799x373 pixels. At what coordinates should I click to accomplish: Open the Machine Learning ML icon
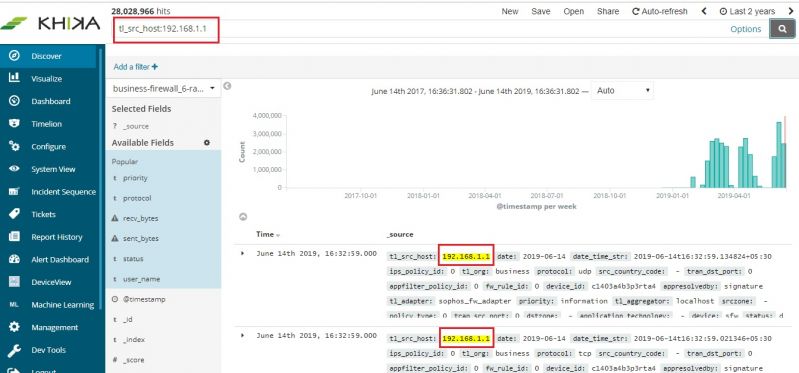pyautogui.click(x=14, y=305)
